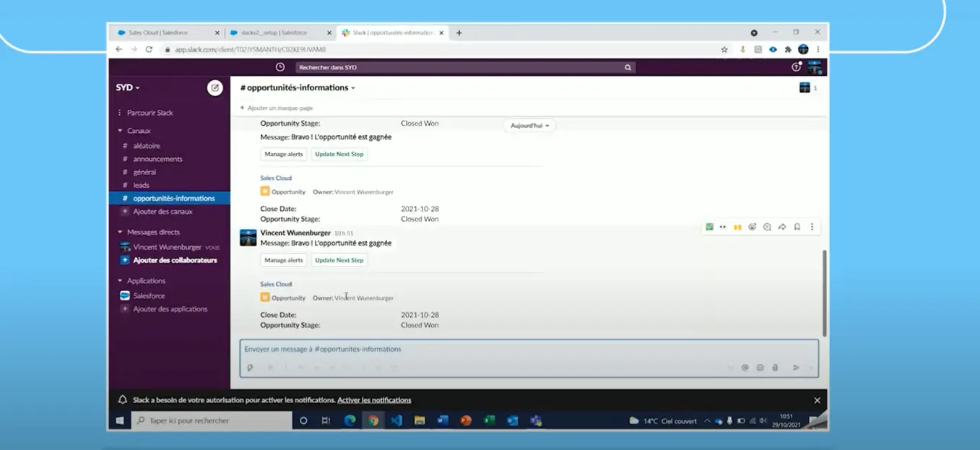980x450 pixels.
Task: Insert a mention with the @ icon
Action: pos(745,368)
